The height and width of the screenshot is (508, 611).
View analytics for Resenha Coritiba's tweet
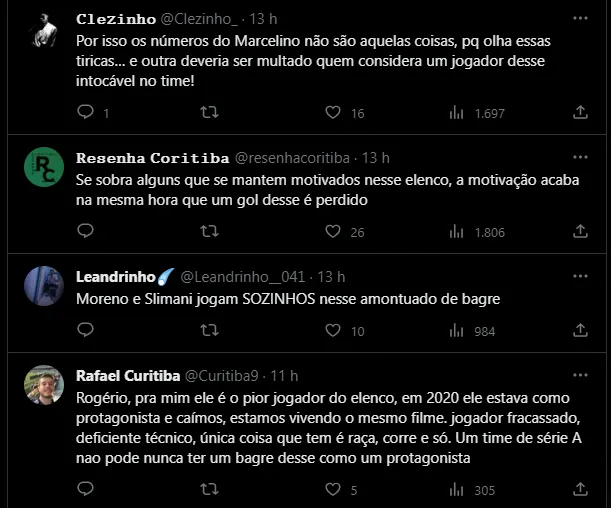(458, 232)
